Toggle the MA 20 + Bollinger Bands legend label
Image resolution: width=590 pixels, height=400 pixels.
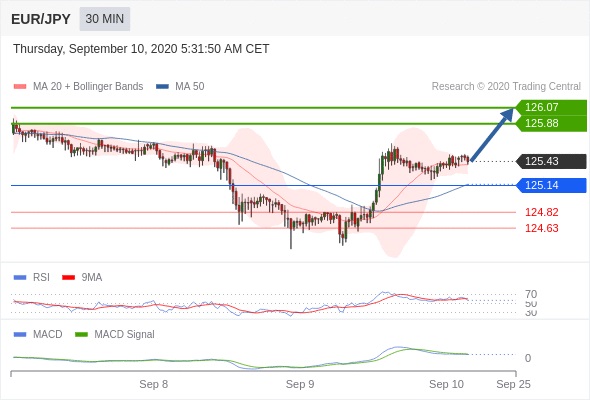click(x=88, y=87)
